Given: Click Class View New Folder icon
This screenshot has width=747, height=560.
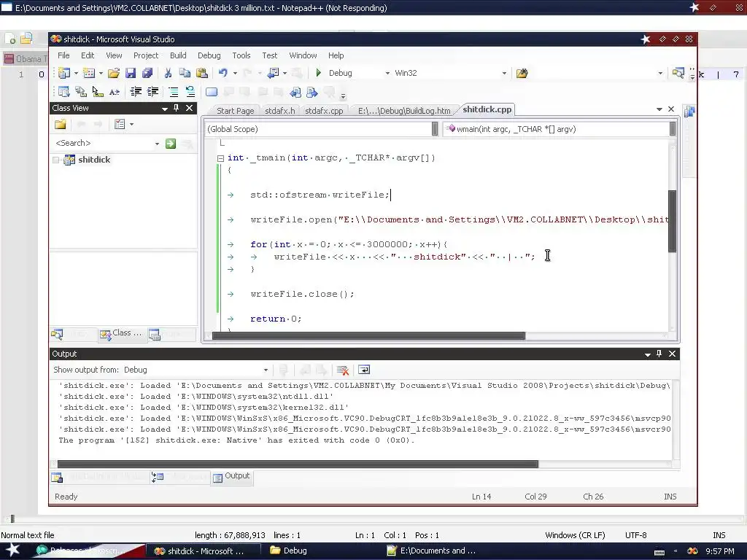Looking at the screenshot, I should point(61,124).
